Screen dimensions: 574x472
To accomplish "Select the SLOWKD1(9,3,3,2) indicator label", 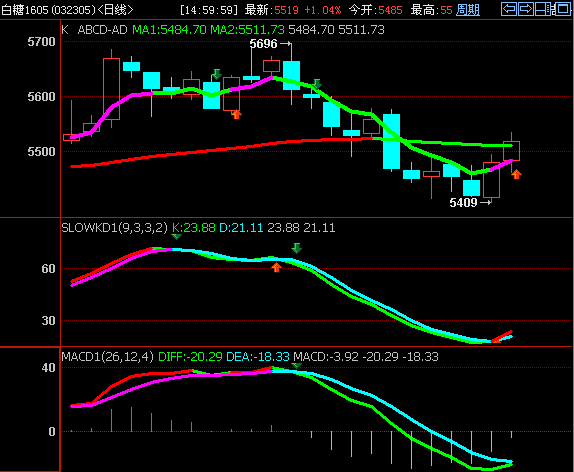I will coord(114,228).
